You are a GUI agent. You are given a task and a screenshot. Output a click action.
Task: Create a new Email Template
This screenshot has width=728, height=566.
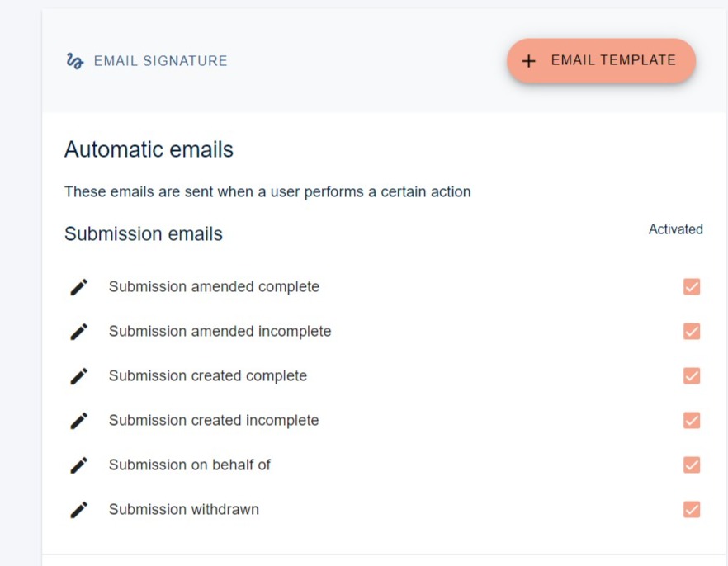pyautogui.click(x=601, y=59)
